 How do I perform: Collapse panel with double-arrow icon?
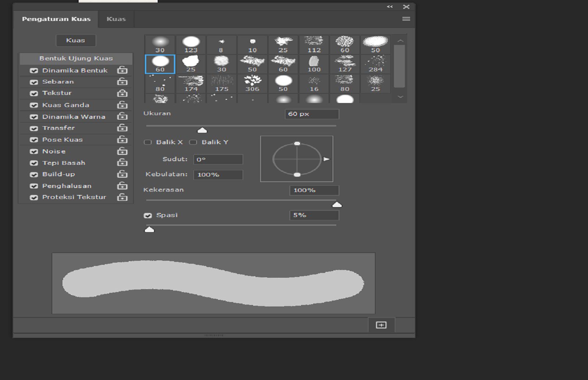390,7
